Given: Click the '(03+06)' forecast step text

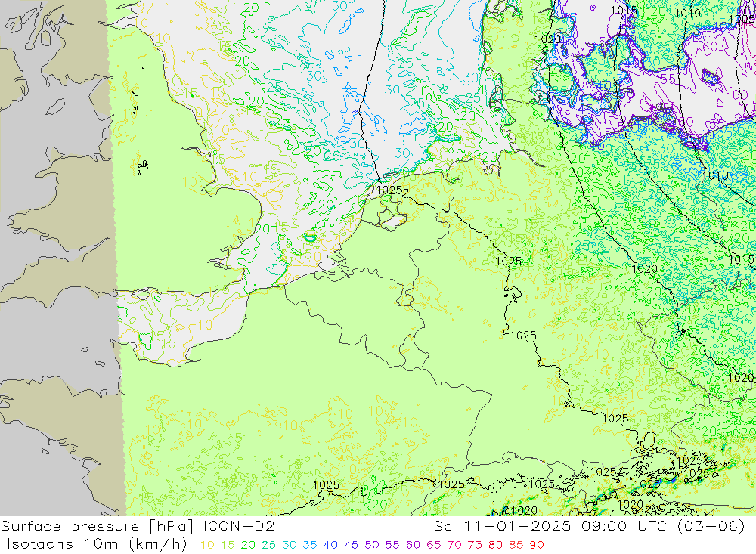Looking at the screenshot, I should coord(711,525).
